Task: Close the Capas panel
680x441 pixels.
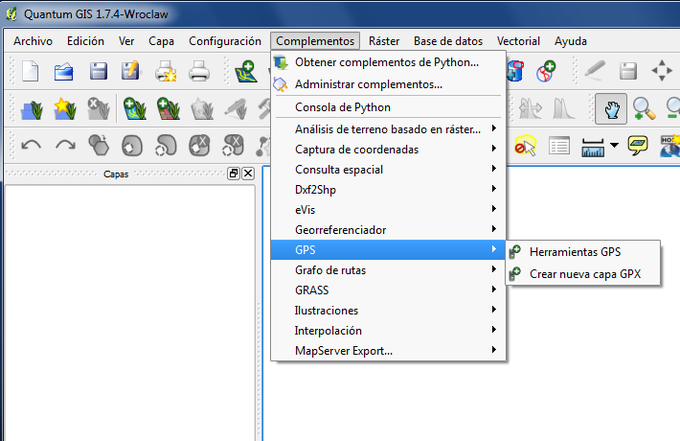Action: click(248, 173)
